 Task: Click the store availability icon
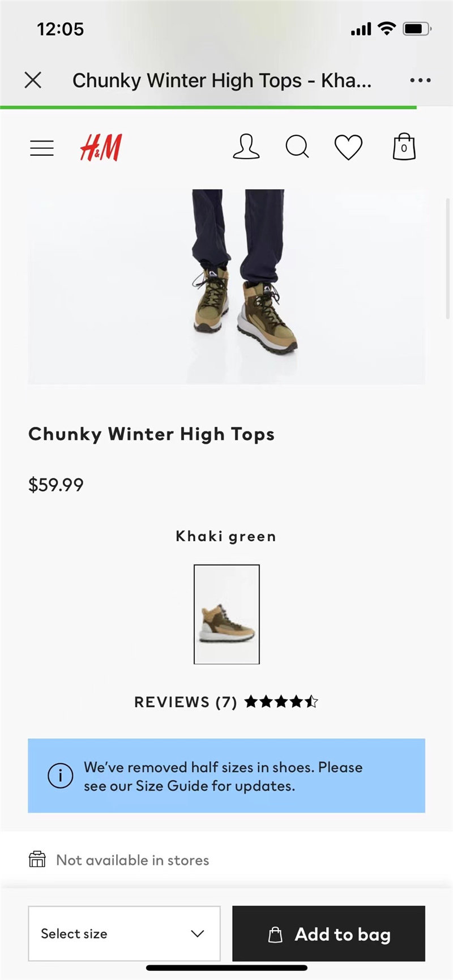click(37, 859)
